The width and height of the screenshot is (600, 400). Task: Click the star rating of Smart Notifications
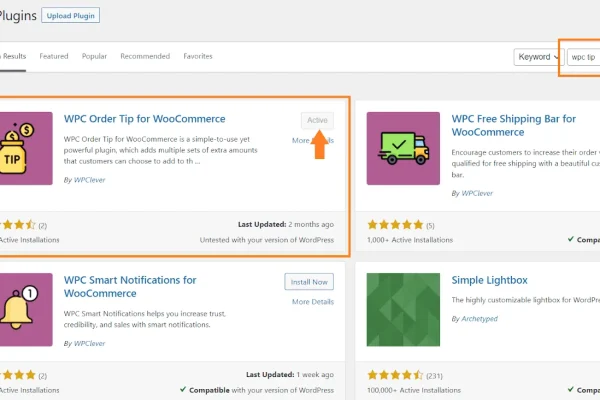pyautogui.click(x=18, y=375)
